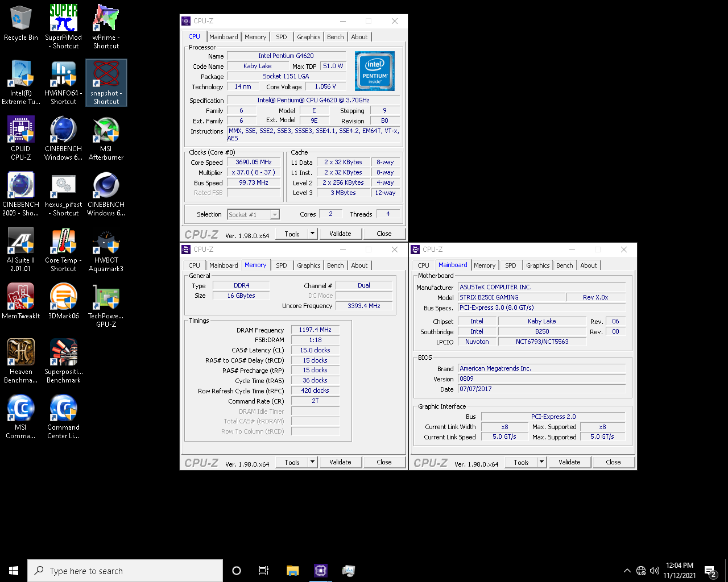Open the Windows Start menu
This screenshot has height=582, width=728.
pos(14,571)
